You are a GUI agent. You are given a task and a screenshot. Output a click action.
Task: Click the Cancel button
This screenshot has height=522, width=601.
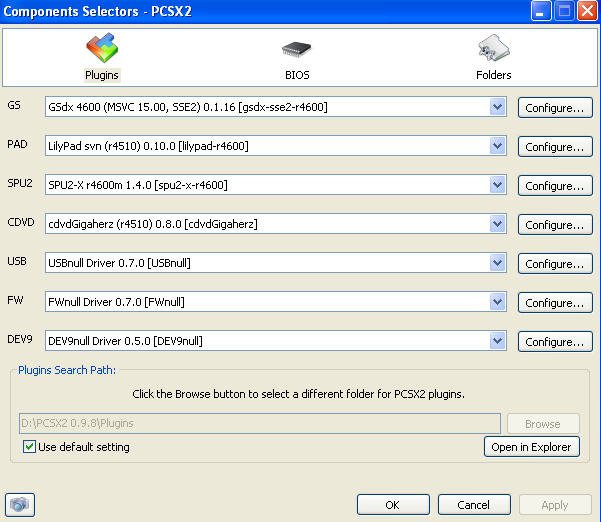[474, 505]
